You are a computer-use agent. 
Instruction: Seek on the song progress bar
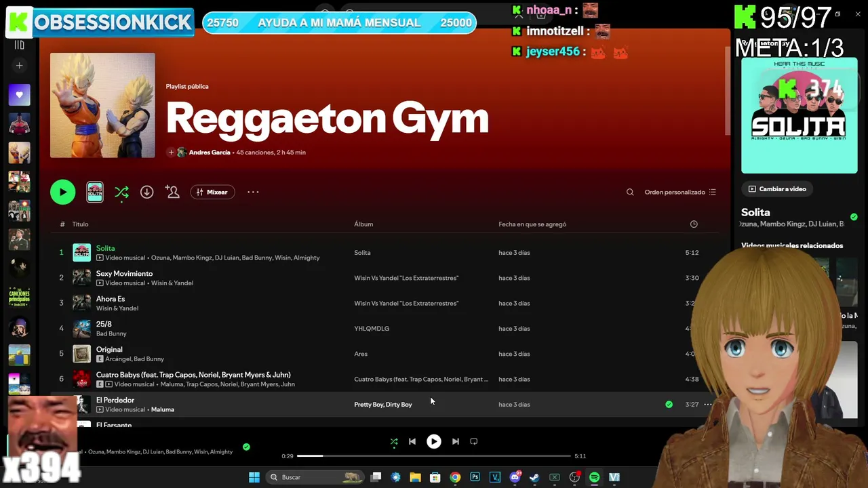pyautogui.click(x=434, y=456)
